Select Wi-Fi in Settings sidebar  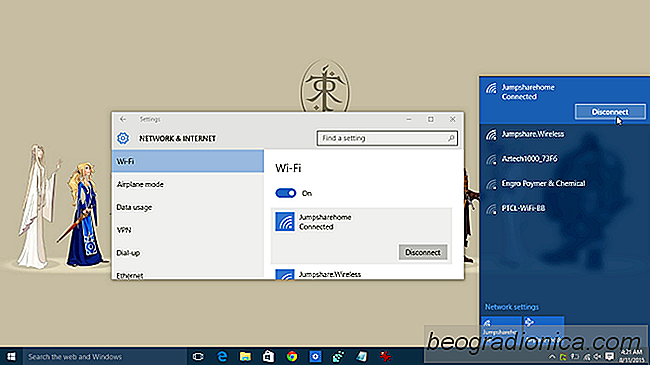[187, 161]
